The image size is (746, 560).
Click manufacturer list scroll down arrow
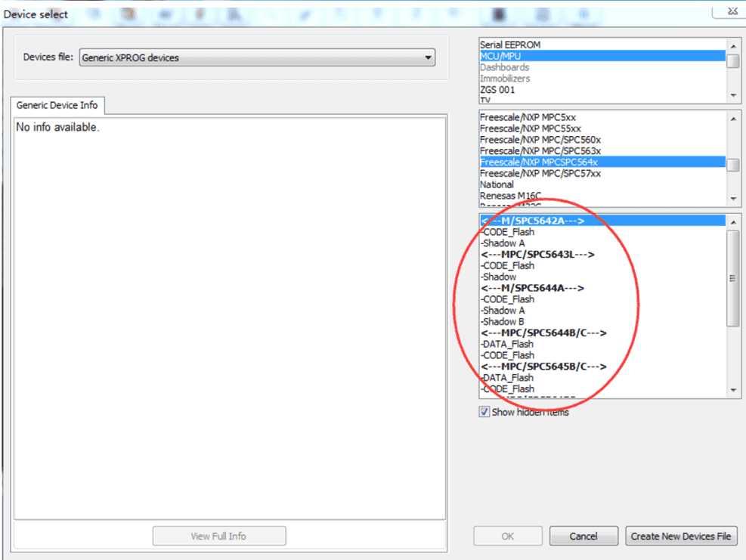[733, 199]
